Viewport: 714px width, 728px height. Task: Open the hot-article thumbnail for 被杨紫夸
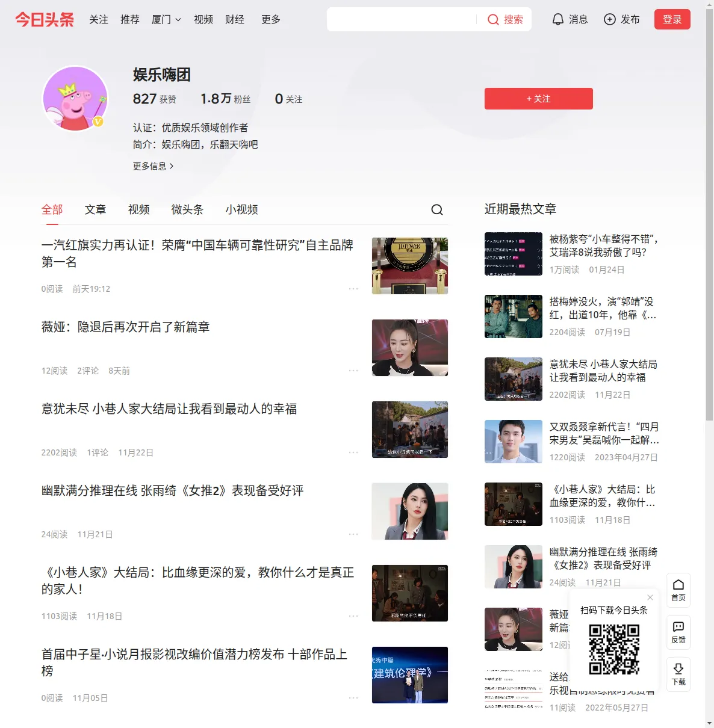coord(514,254)
